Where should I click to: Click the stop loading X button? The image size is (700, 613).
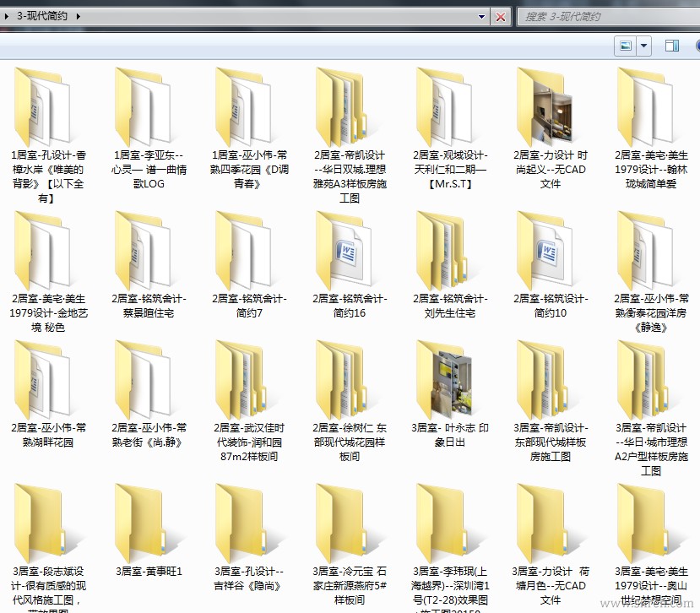pos(501,17)
